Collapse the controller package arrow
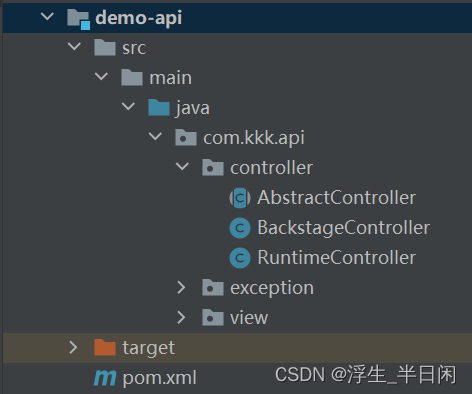The height and width of the screenshot is (394, 472). click(182, 166)
